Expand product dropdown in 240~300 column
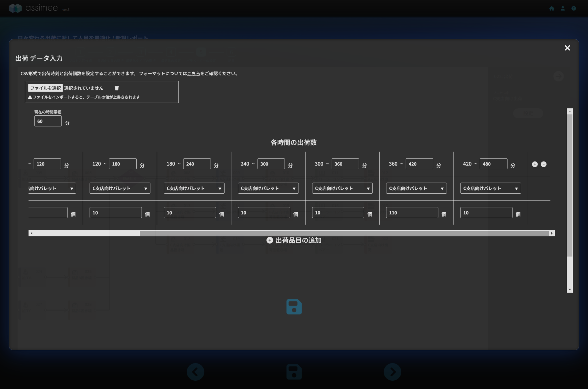Viewport: 588px width, 389px height. [x=268, y=188]
